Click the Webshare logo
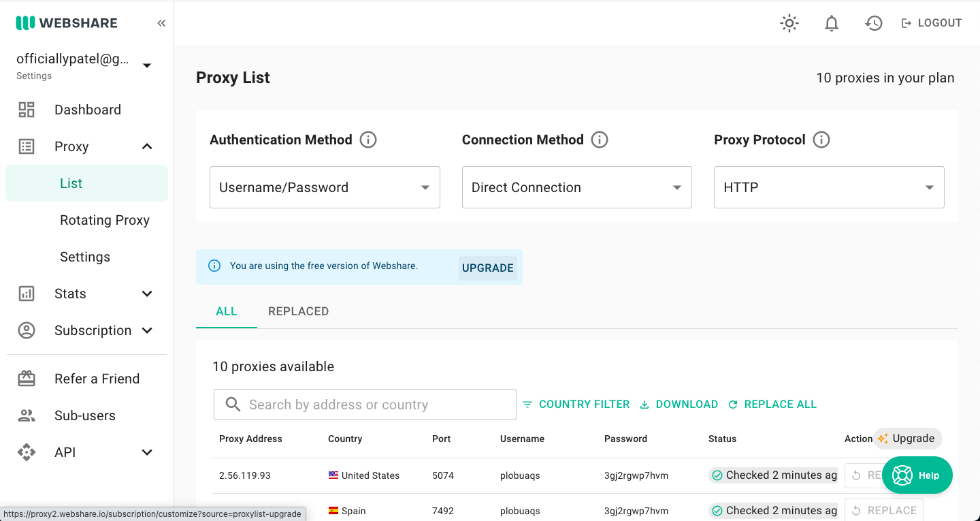Screen dimensions: 980x521 coord(67,23)
